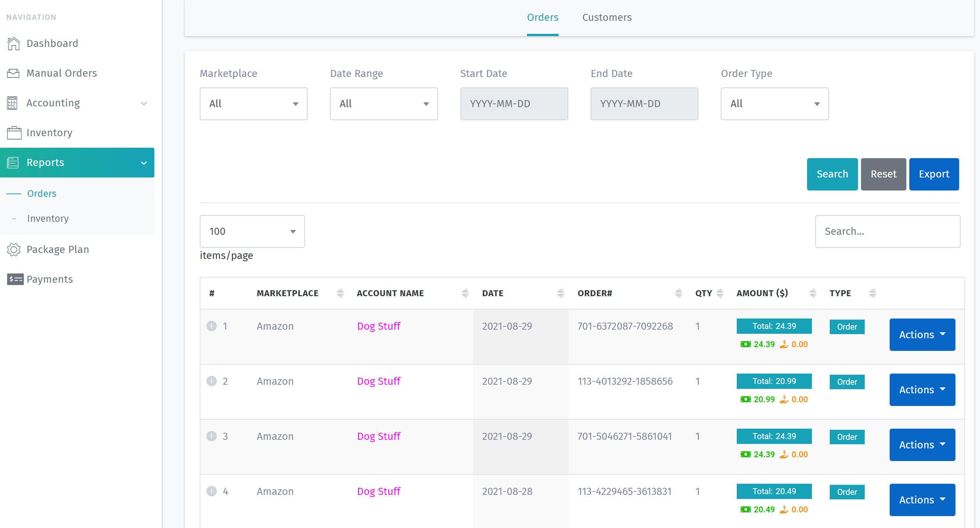Switch to the Customers tab
Viewport: 980px width, 528px height.
pyautogui.click(x=607, y=17)
